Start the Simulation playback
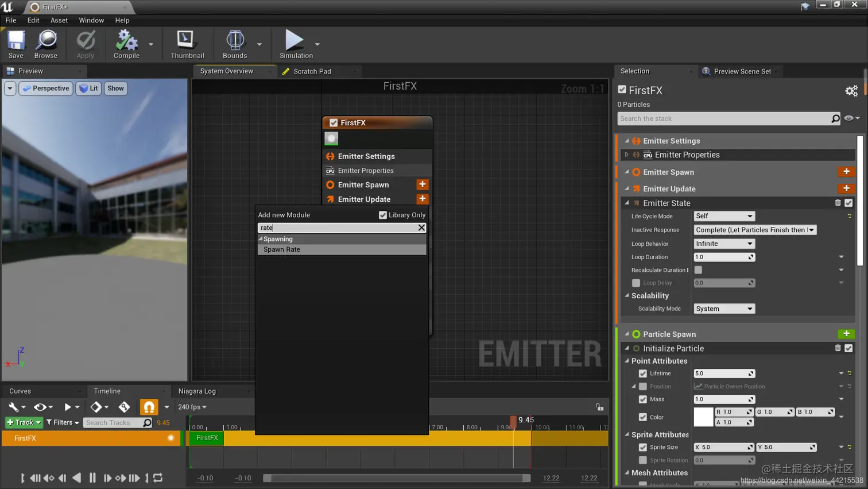Image resolution: width=868 pixels, height=489 pixels. click(296, 45)
